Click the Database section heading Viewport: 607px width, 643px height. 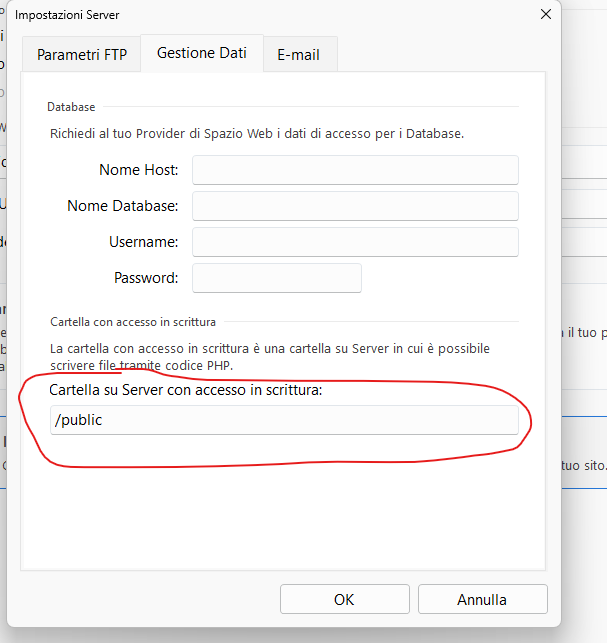tap(72, 107)
